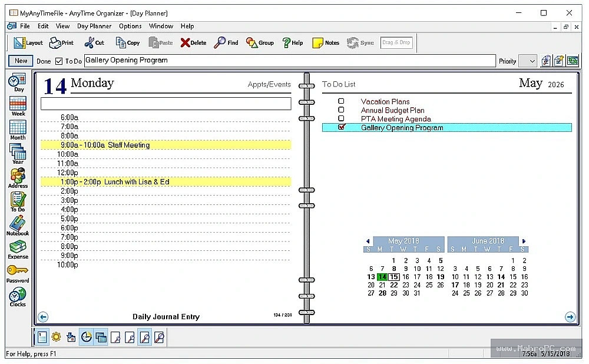Open the Daily Journal Entry
The height and width of the screenshot is (364, 589).
coord(166,317)
